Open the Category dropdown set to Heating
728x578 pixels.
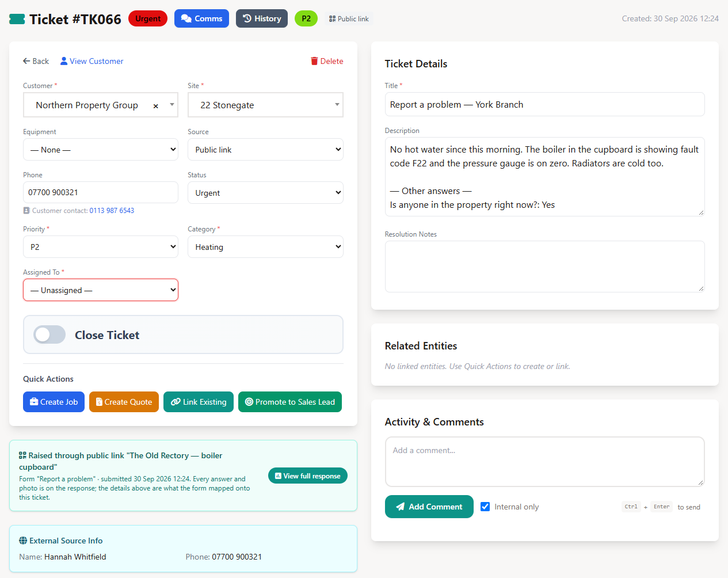265,247
